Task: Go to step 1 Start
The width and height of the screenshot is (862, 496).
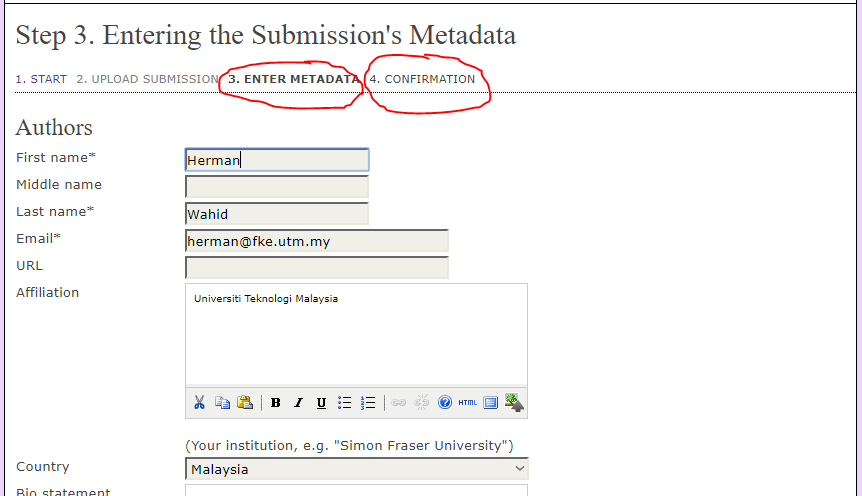Action: pyautogui.click(x=41, y=79)
